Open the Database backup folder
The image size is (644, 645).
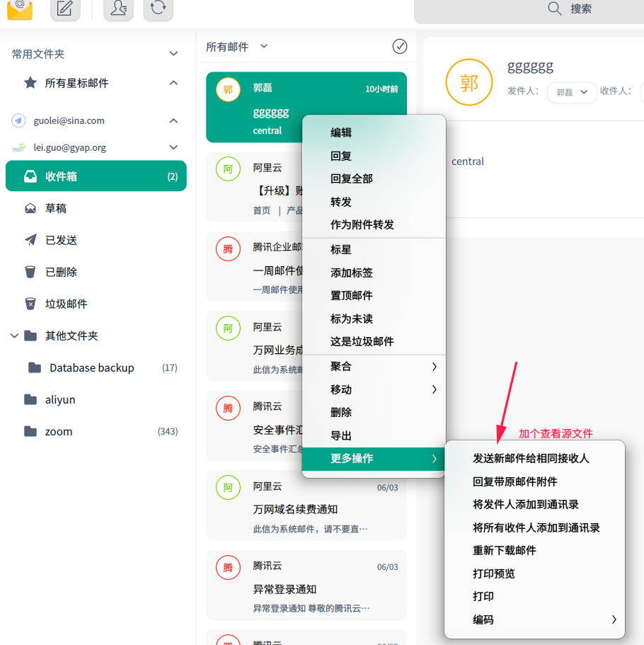pos(96,367)
